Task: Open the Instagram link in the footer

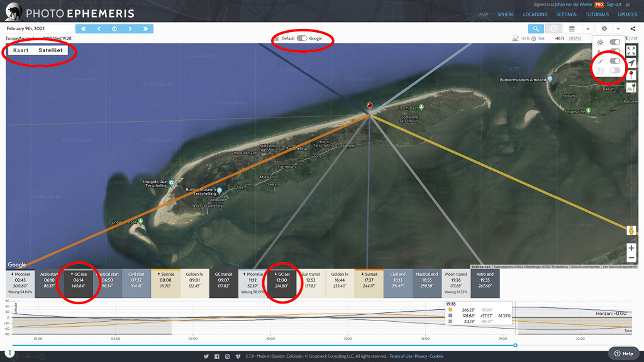Action: pyautogui.click(x=228, y=356)
